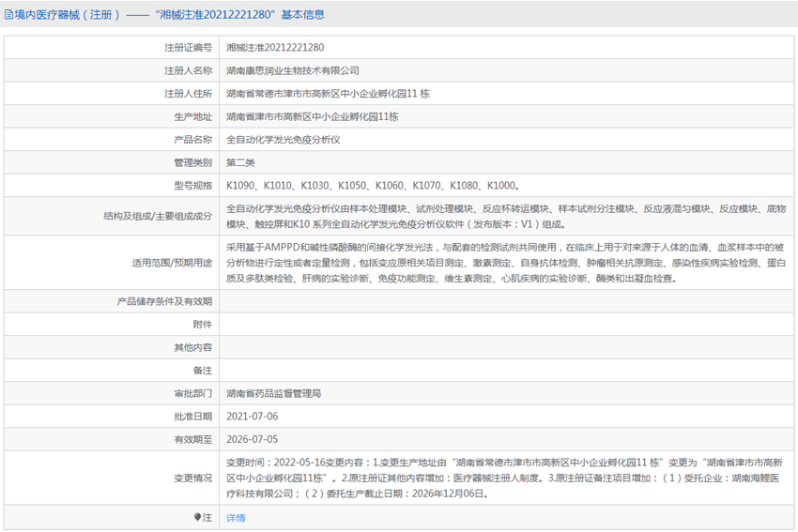
Task: Click the document icon beside the page title
Action: point(8,14)
